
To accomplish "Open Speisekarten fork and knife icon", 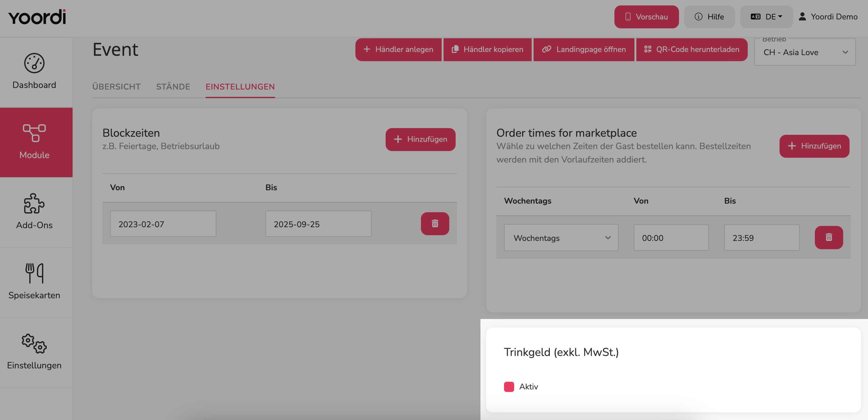I will (x=34, y=273).
